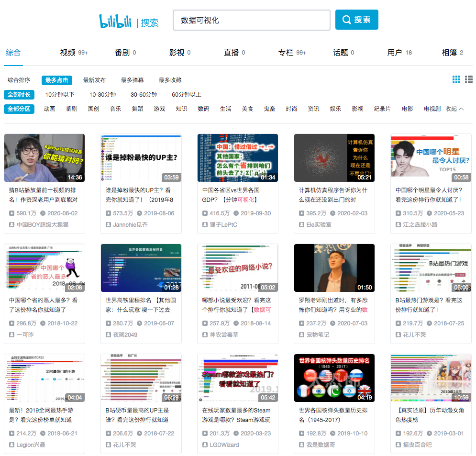Open the 影视 tab

[180, 53]
